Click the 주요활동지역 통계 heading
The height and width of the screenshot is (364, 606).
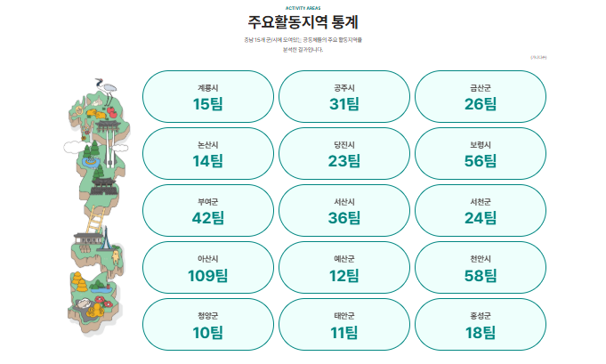(303, 22)
